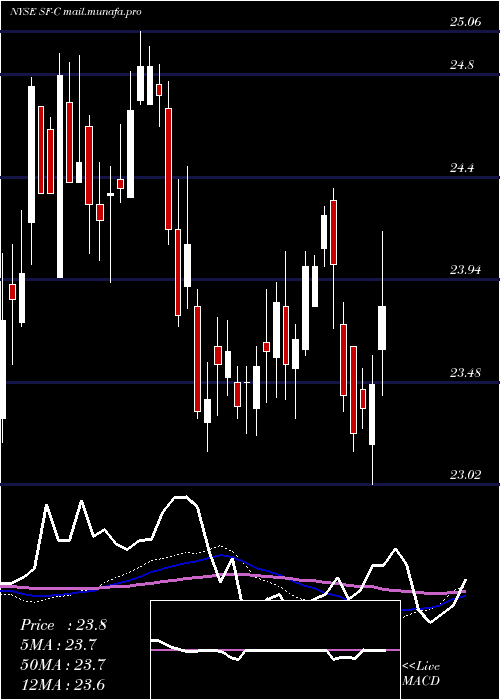Click the 5MA : 23.7 readout

pyautogui.click(x=59, y=645)
